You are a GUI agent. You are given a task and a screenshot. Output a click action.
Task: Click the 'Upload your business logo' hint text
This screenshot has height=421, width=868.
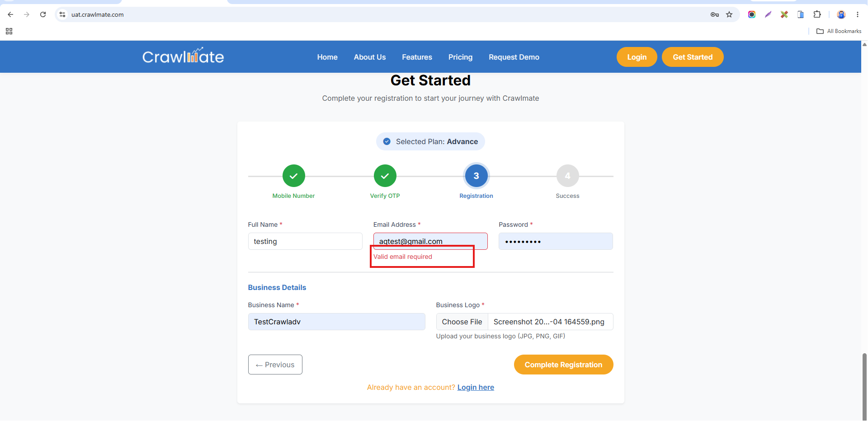click(x=500, y=336)
